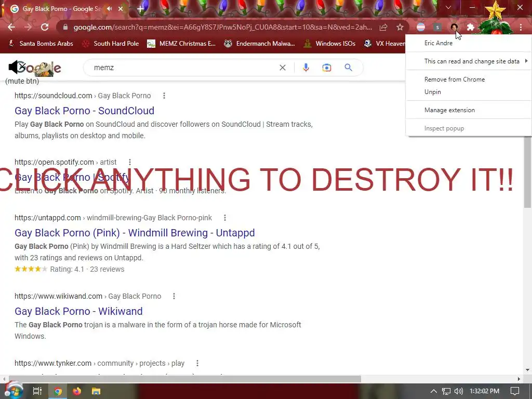Open the Endermanch Malwa... bookmark

point(260,44)
